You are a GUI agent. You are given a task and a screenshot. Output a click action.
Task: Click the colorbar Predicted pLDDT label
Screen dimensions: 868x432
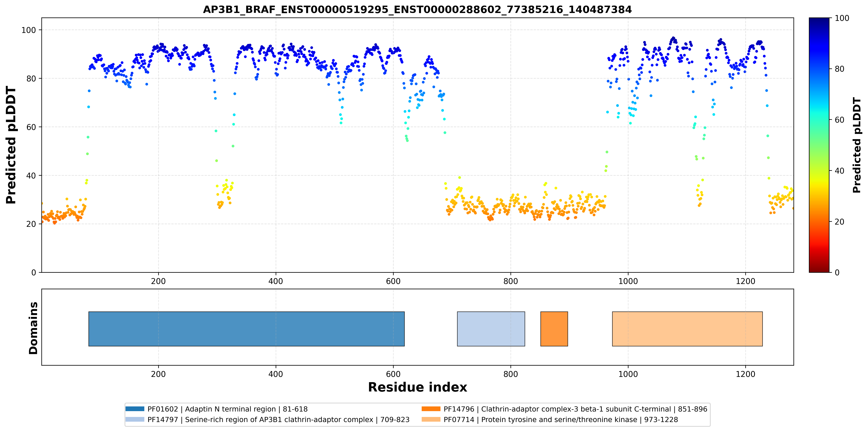(x=857, y=145)
